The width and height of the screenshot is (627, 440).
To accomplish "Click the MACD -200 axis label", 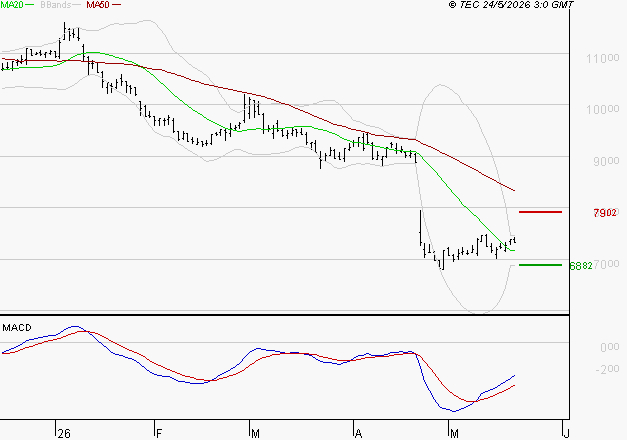I will [x=607, y=369].
